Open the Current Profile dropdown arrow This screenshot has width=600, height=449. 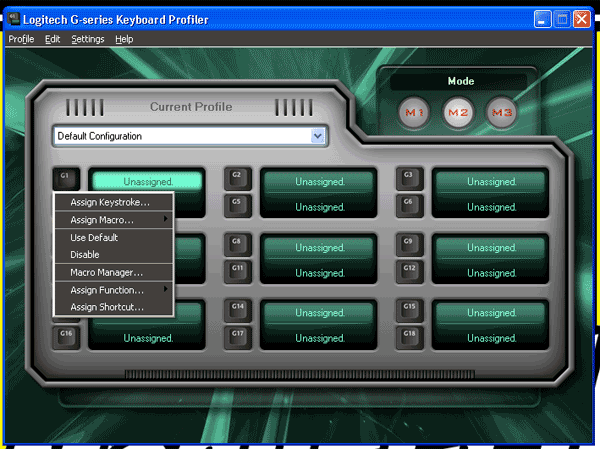[318, 136]
